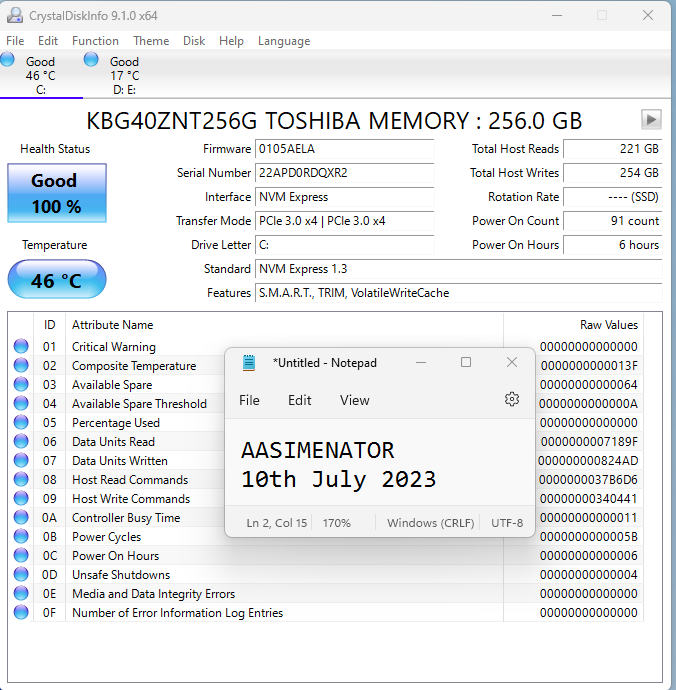This screenshot has height=690, width=676.
Task: Click the next disk arrow button
Action: pyautogui.click(x=651, y=119)
